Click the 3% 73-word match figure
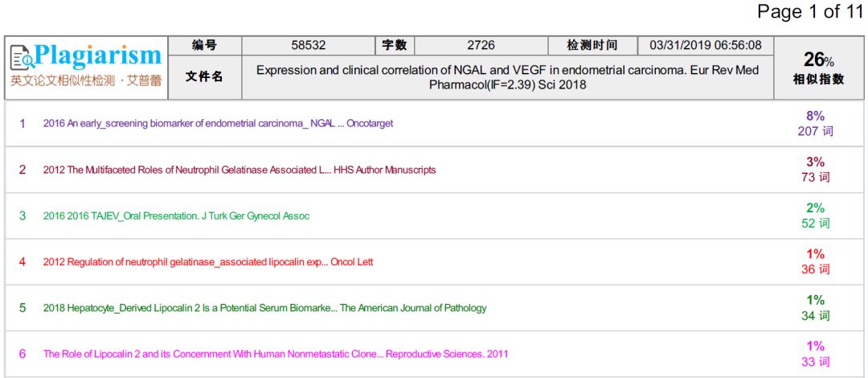Image resolution: width=868 pixels, height=378 pixels. (815, 170)
